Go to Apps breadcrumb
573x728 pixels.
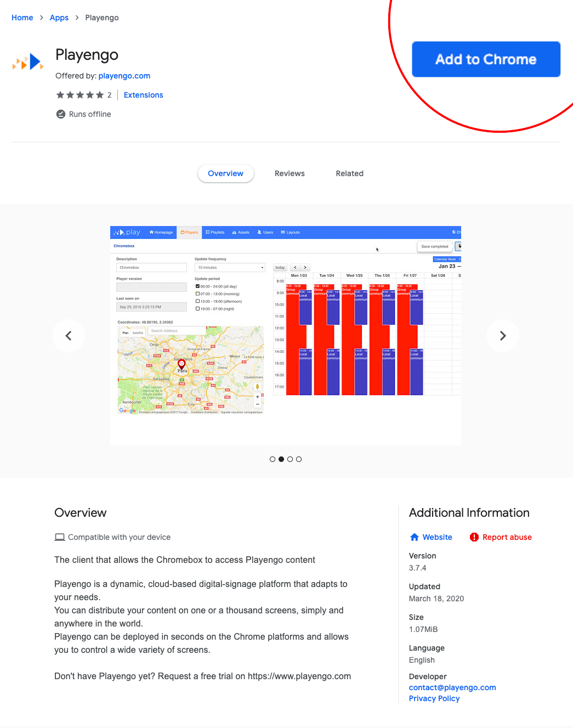tap(59, 18)
